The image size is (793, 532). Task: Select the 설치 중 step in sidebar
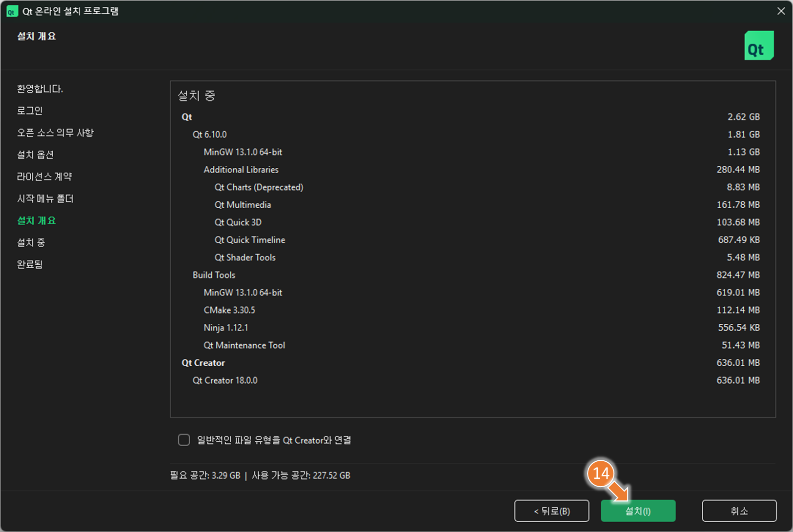31,242
